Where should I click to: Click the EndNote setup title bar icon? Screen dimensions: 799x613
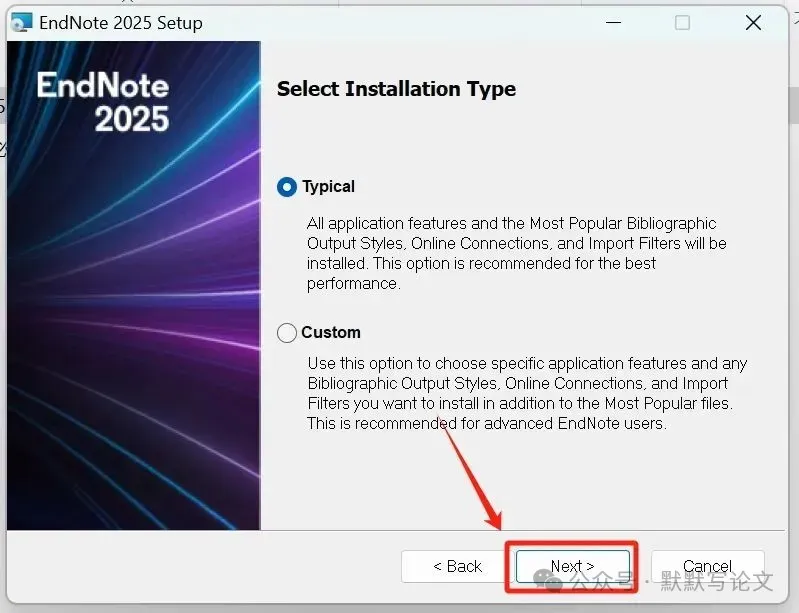pyautogui.click(x=22, y=23)
